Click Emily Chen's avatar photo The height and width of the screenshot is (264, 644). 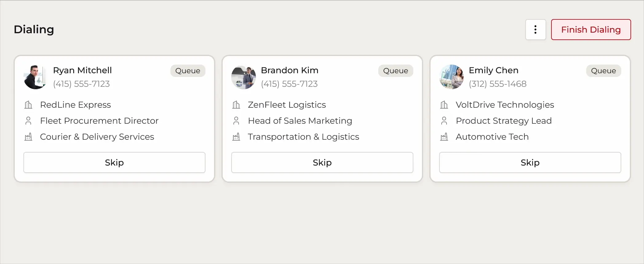point(451,77)
